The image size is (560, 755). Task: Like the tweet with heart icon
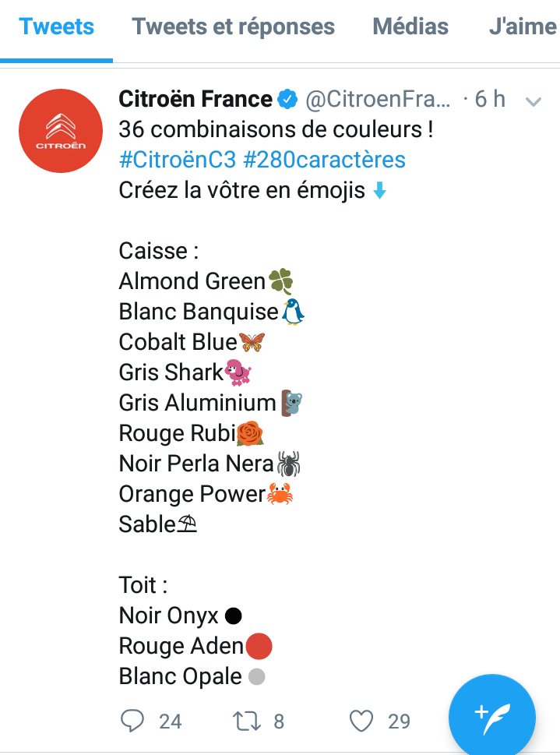tap(361, 721)
